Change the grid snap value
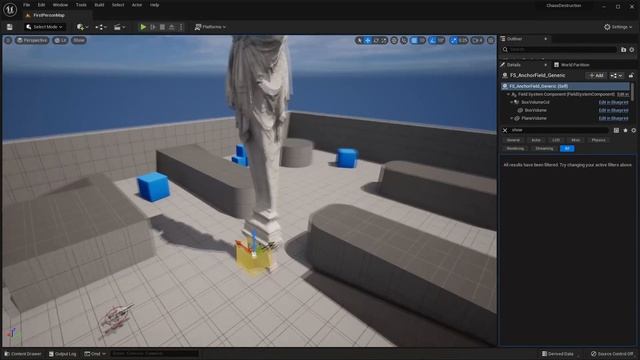Screen dimensions: 640x360 pos(422,40)
